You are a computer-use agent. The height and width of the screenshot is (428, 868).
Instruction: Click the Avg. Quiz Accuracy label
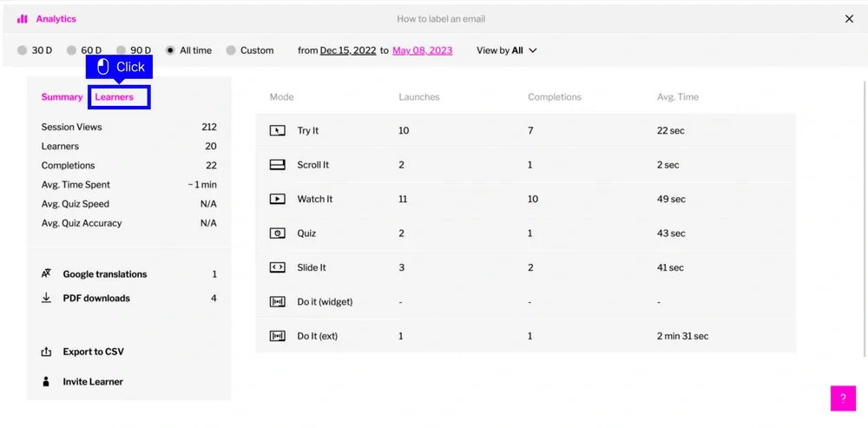coord(82,223)
